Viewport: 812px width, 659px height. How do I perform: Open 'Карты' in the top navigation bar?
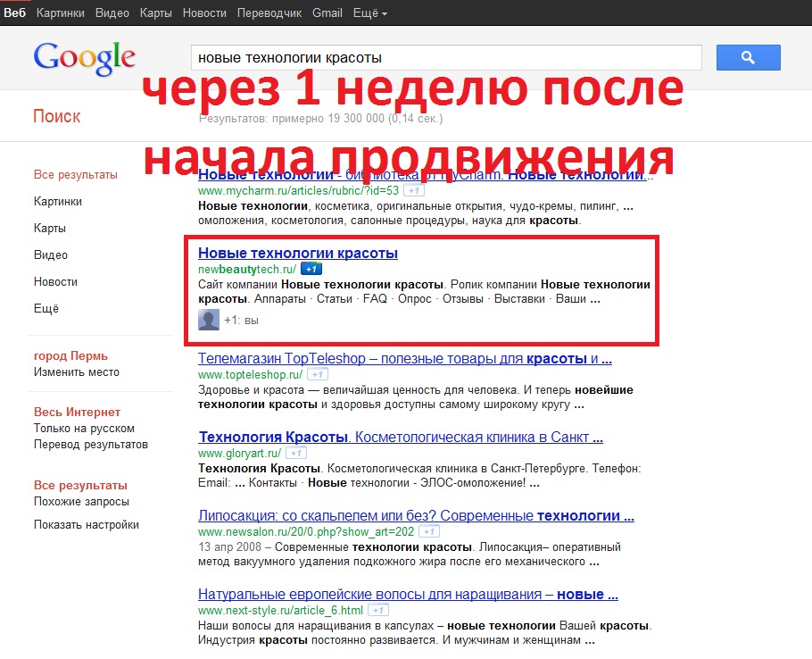click(155, 13)
